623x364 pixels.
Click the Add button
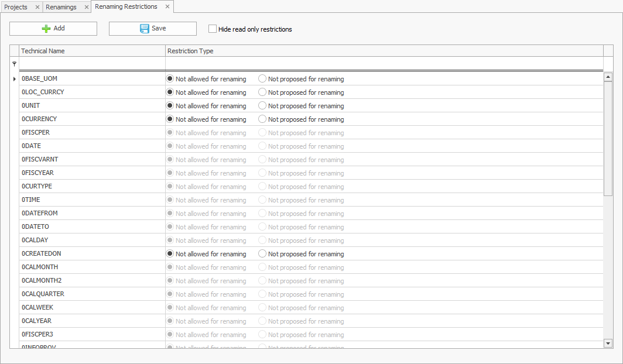(53, 28)
